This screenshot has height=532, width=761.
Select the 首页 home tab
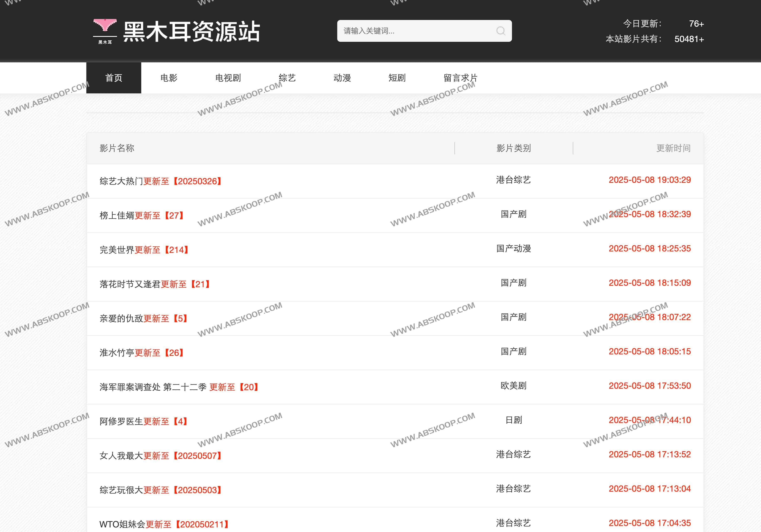tap(113, 78)
